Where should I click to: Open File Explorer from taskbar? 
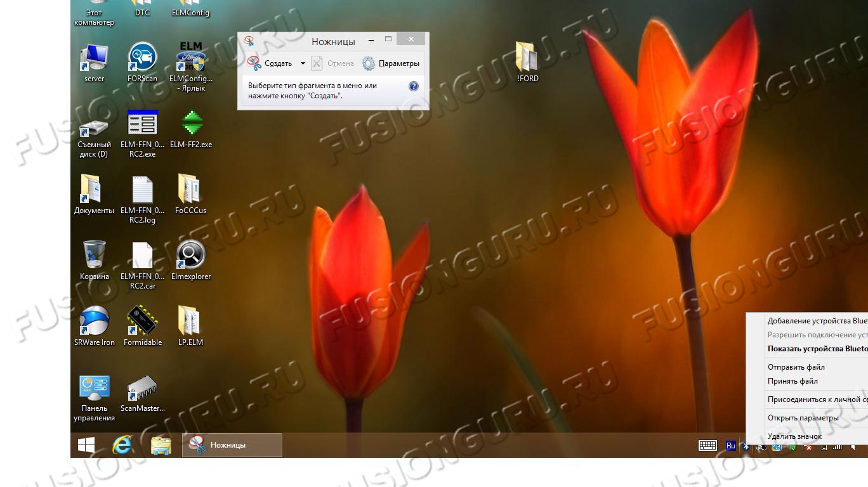[161, 445]
